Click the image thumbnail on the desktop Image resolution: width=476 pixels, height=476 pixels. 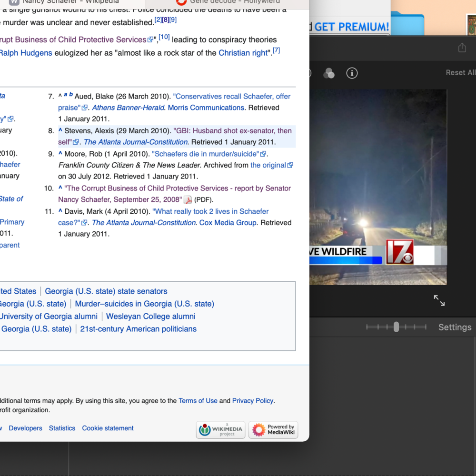471,25
